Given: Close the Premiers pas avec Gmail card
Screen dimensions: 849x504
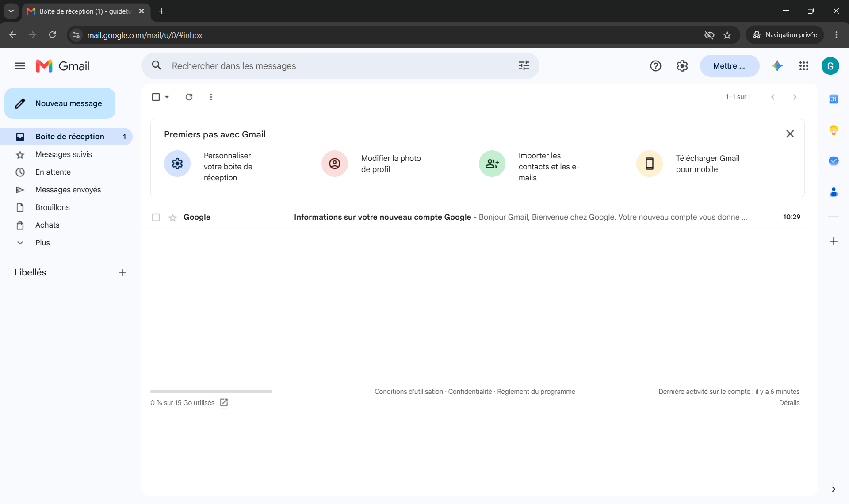Looking at the screenshot, I should tap(790, 134).
